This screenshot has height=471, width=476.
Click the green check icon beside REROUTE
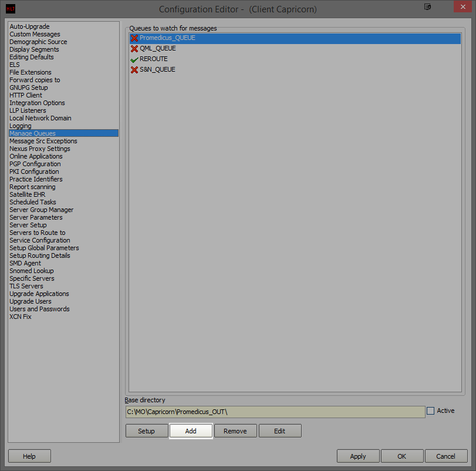[x=134, y=59]
